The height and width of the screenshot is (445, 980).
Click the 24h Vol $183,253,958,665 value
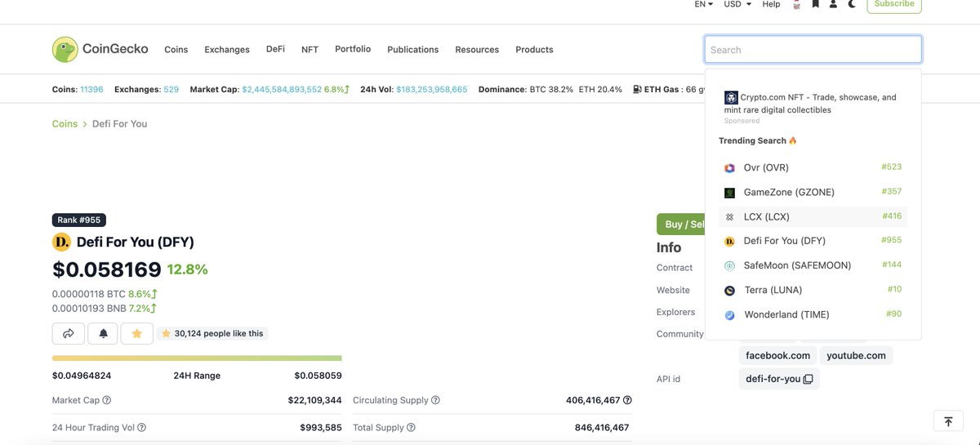pos(432,89)
